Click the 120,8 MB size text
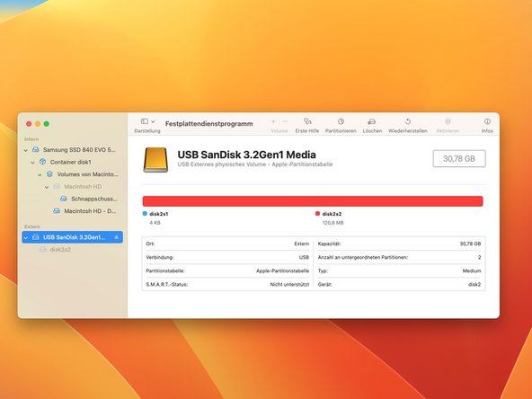 (332, 223)
